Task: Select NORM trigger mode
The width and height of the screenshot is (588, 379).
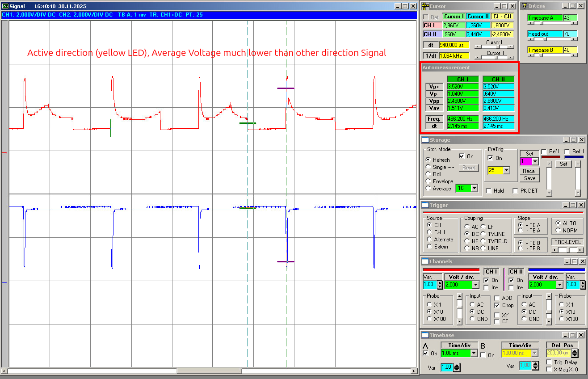Action: 558,231
